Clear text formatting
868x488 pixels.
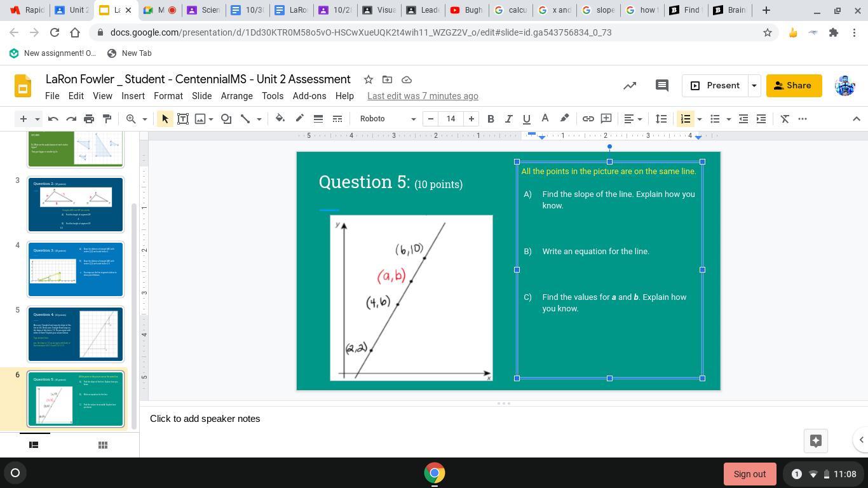[785, 119]
